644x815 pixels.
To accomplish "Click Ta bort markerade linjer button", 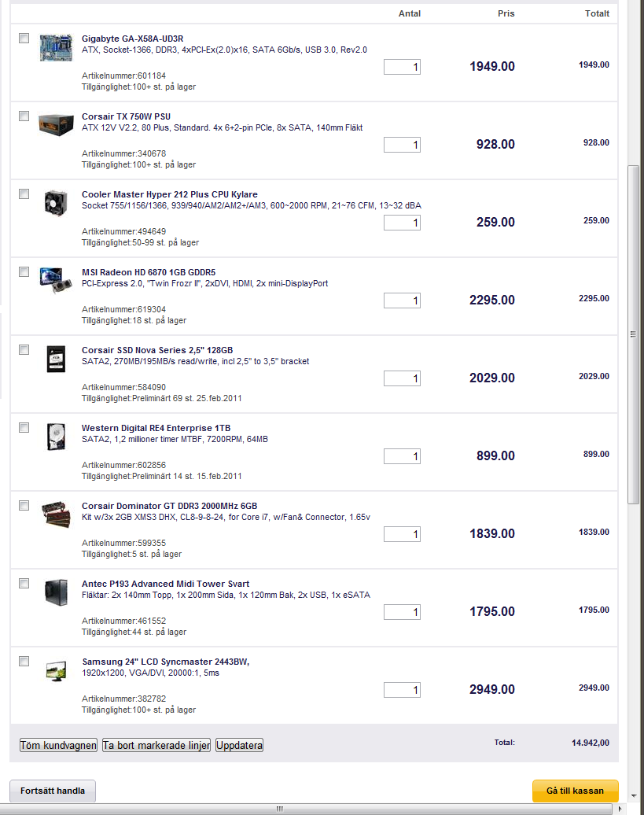I will point(156,746).
